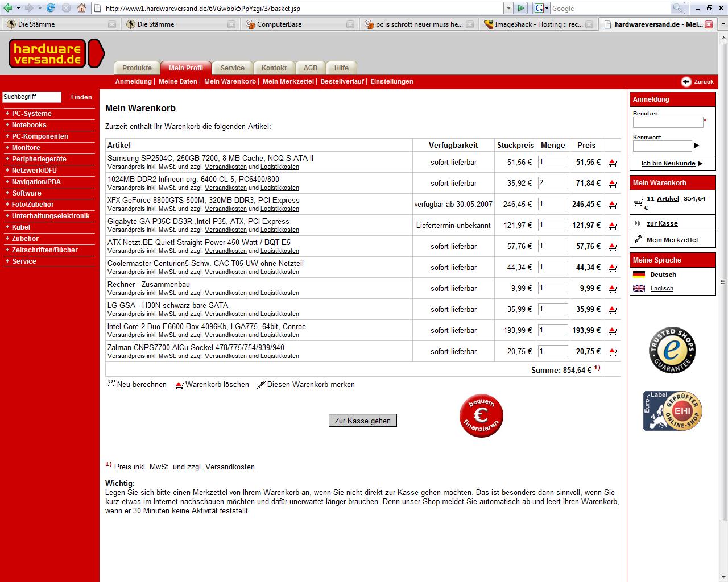Click the English flag icon
Viewport: 728px width, 582px height.
(639, 288)
